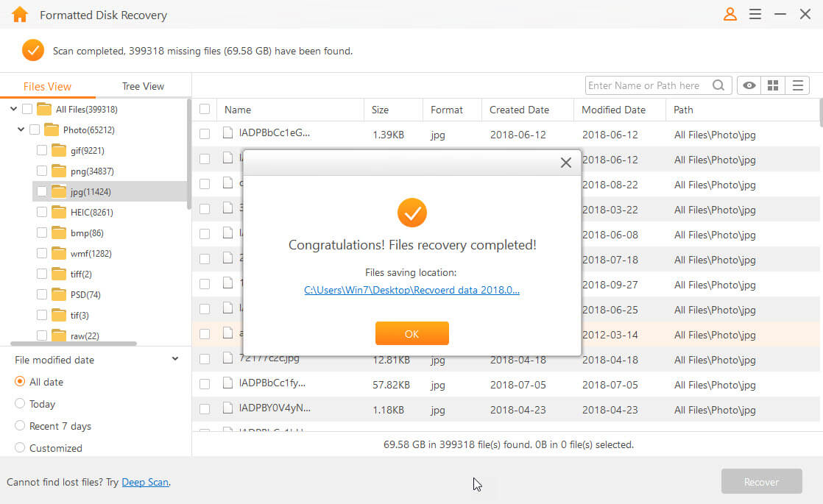Switch to thumbnail grid view
Image resolution: width=823 pixels, height=504 pixels.
pyautogui.click(x=773, y=85)
